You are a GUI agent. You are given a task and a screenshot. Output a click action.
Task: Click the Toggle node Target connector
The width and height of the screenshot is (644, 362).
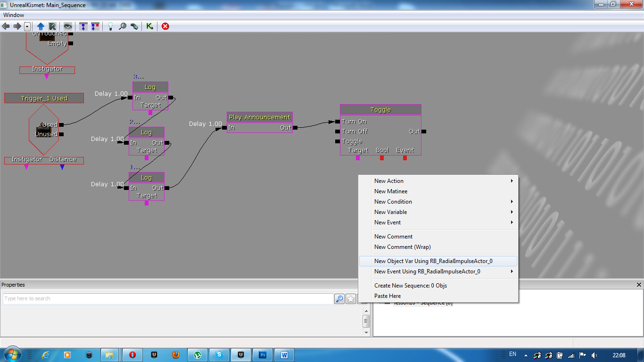358,158
